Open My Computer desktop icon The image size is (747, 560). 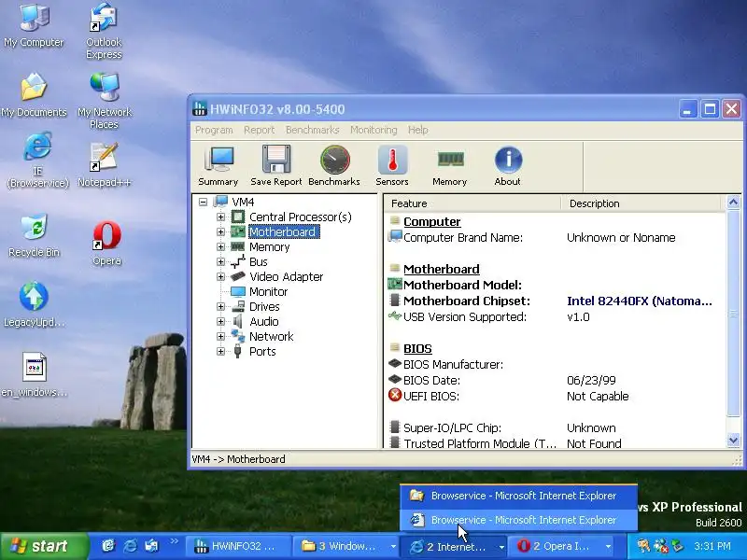[x=34, y=25]
